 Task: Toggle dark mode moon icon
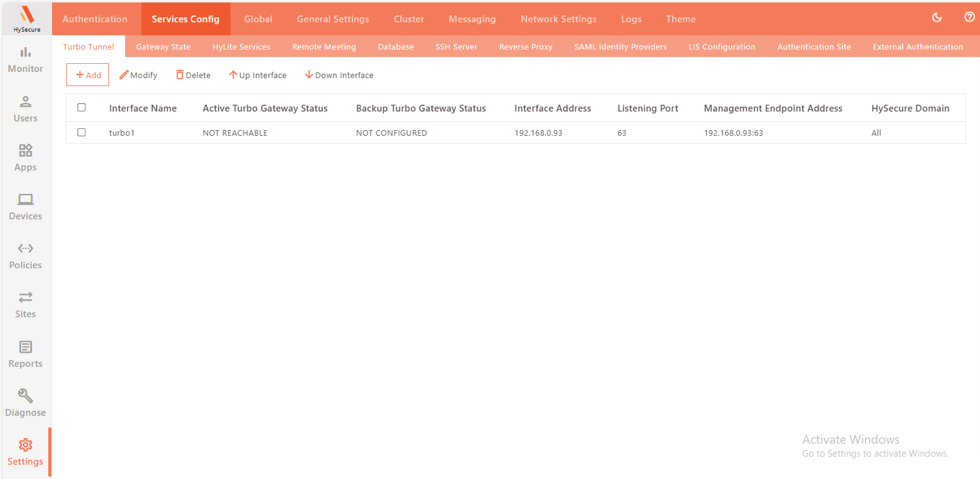[937, 17]
